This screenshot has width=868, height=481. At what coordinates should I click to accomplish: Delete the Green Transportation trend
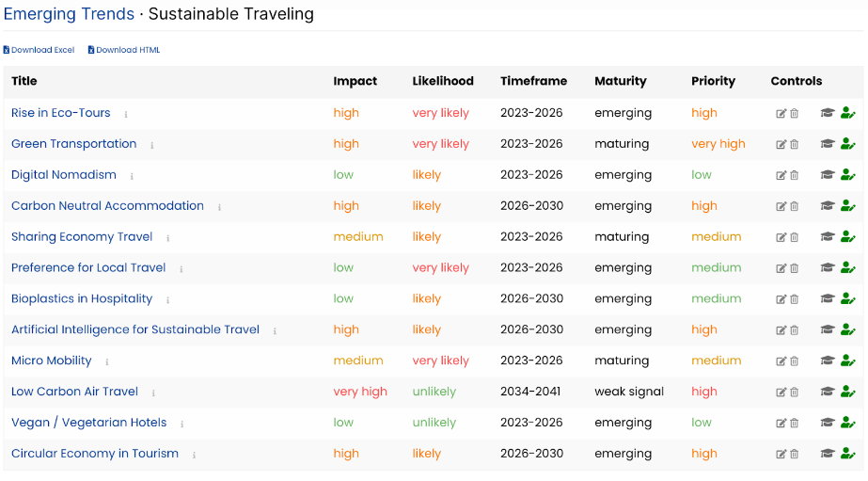795,145
